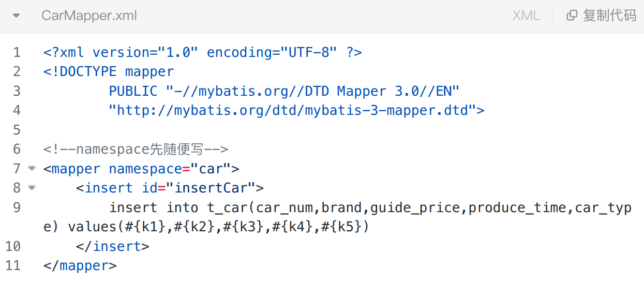The width and height of the screenshot is (644, 282).
Task: Click the namespace comment on line 6
Action: (136, 149)
